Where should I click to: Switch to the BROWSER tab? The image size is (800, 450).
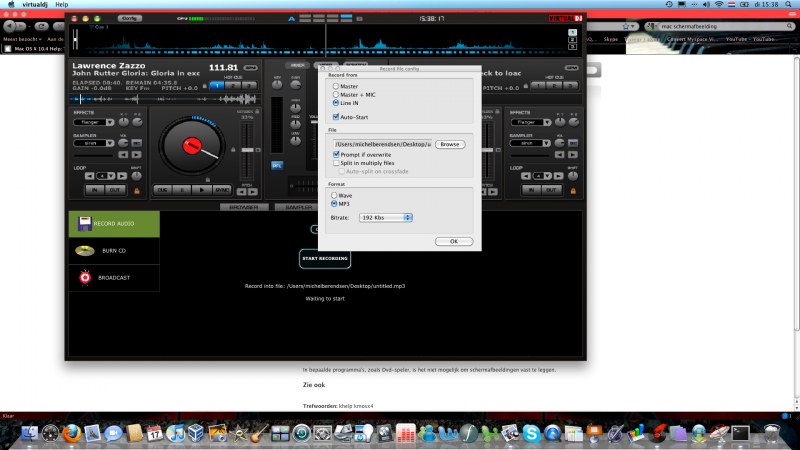tap(244, 207)
